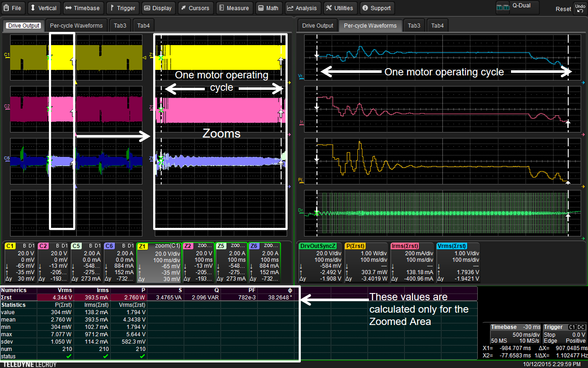Click the yellow C1 channel label on grid

pos(7,55)
